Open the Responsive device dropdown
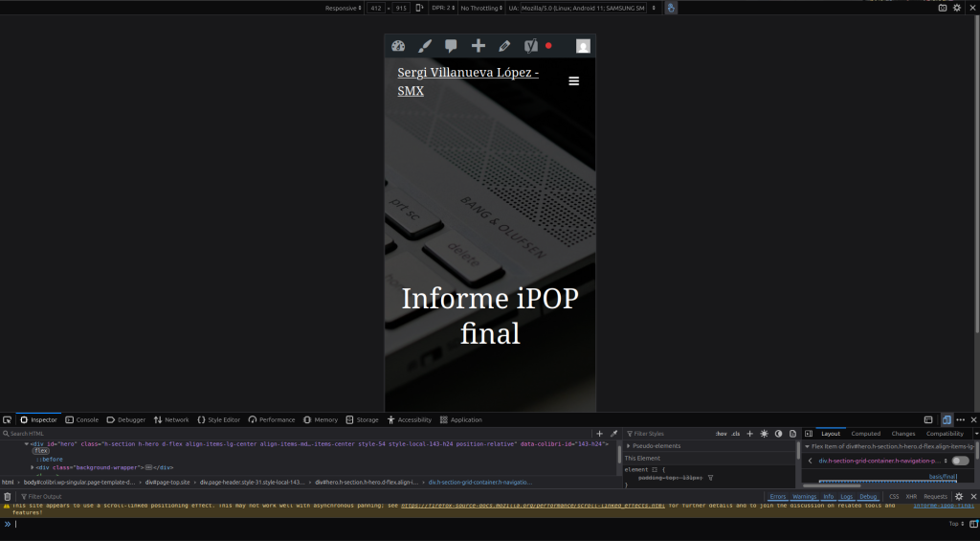The width and height of the screenshot is (980, 541). coord(343,8)
